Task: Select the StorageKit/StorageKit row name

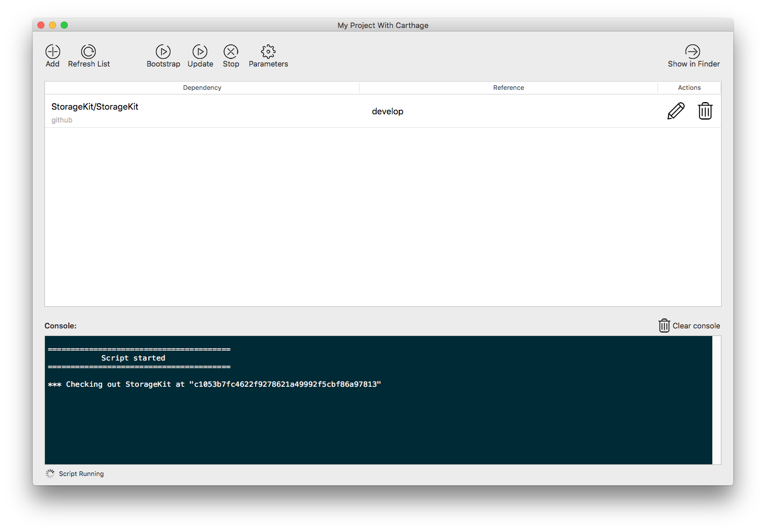Action: pos(95,107)
